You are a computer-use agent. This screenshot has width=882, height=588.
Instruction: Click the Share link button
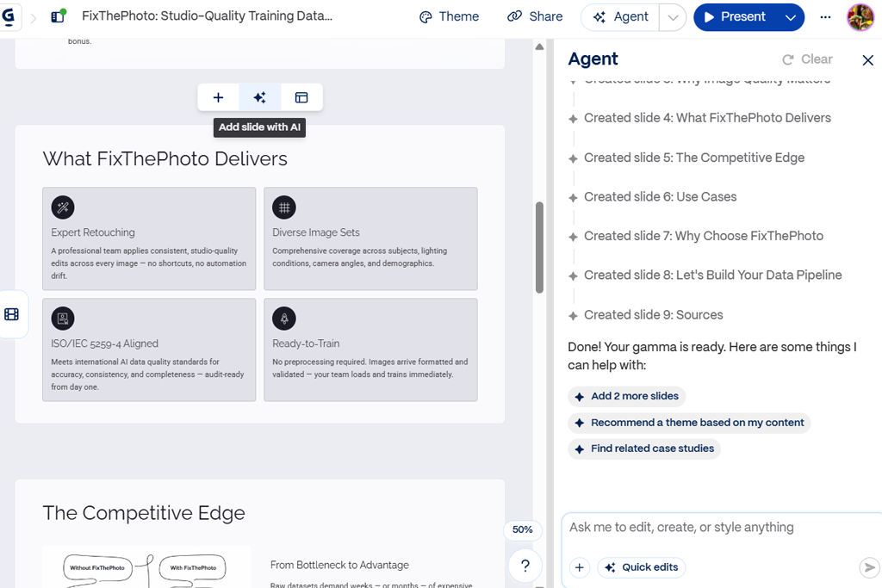[534, 17]
